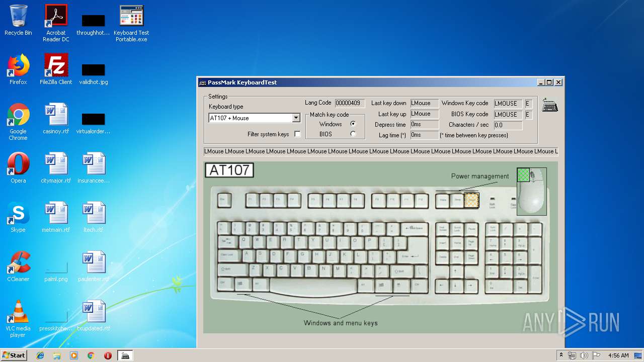Viewport: 644px width, 362px height.
Task: Click the typed-keys history text bar
Action: (x=381, y=151)
